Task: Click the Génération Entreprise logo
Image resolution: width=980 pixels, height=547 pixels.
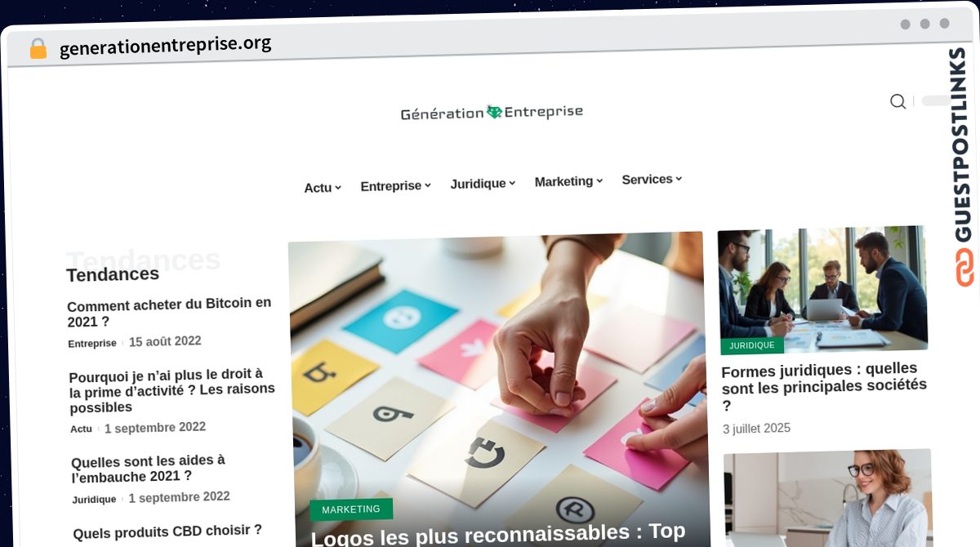Action: pyautogui.click(x=492, y=113)
